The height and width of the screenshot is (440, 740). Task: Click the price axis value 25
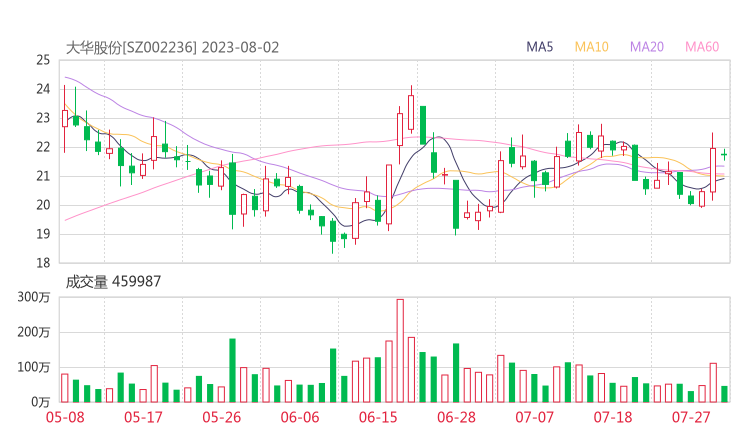click(43, 60)
